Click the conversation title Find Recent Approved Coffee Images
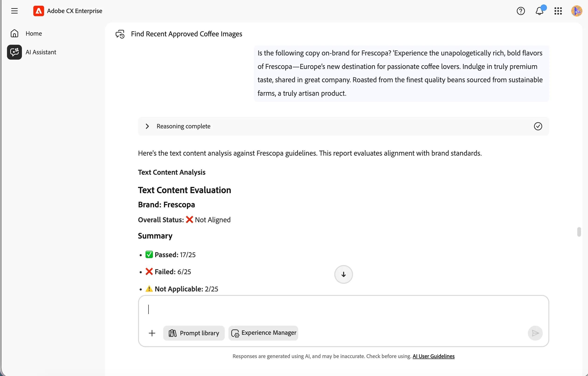The height and width of the screenshot is (376, 588). click(187, 34)
